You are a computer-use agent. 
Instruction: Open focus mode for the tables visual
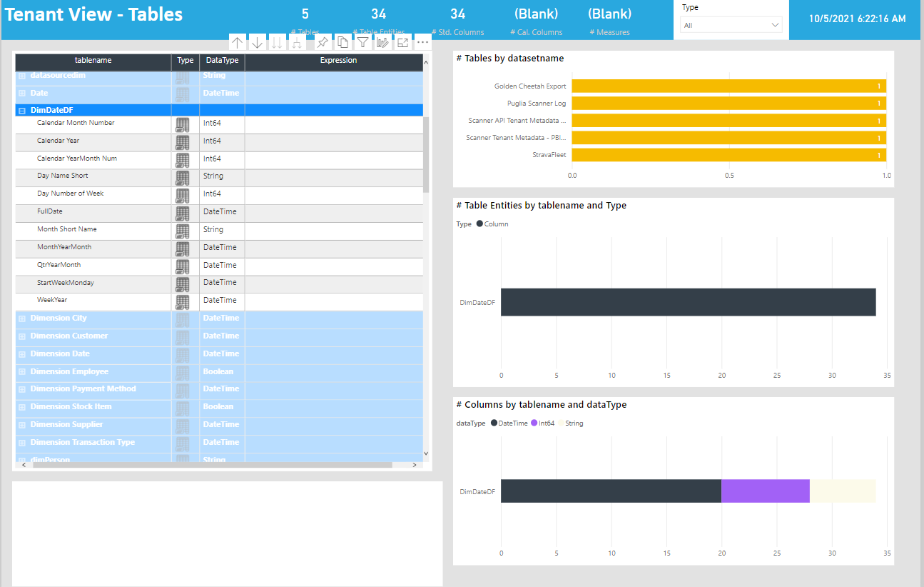(x=402, y=41)
